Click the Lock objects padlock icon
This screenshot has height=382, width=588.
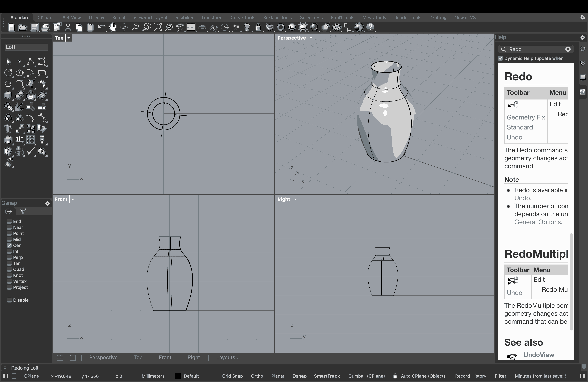(x=258, y=27)
